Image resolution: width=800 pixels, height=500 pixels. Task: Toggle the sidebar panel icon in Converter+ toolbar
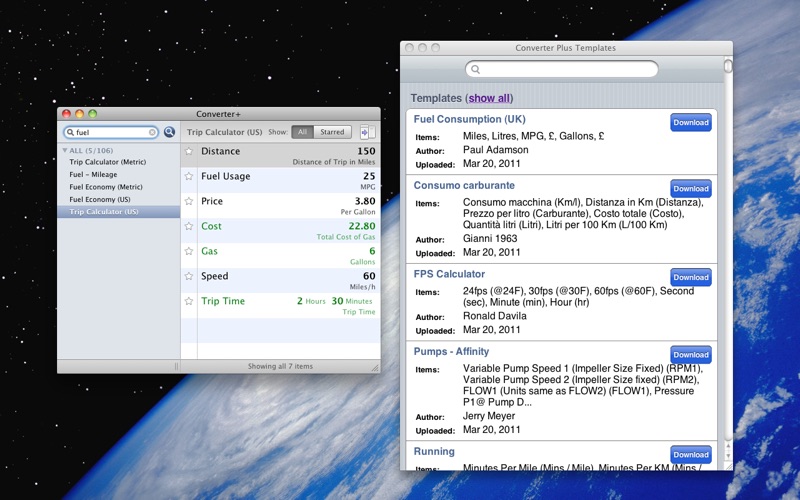[367, 132]
